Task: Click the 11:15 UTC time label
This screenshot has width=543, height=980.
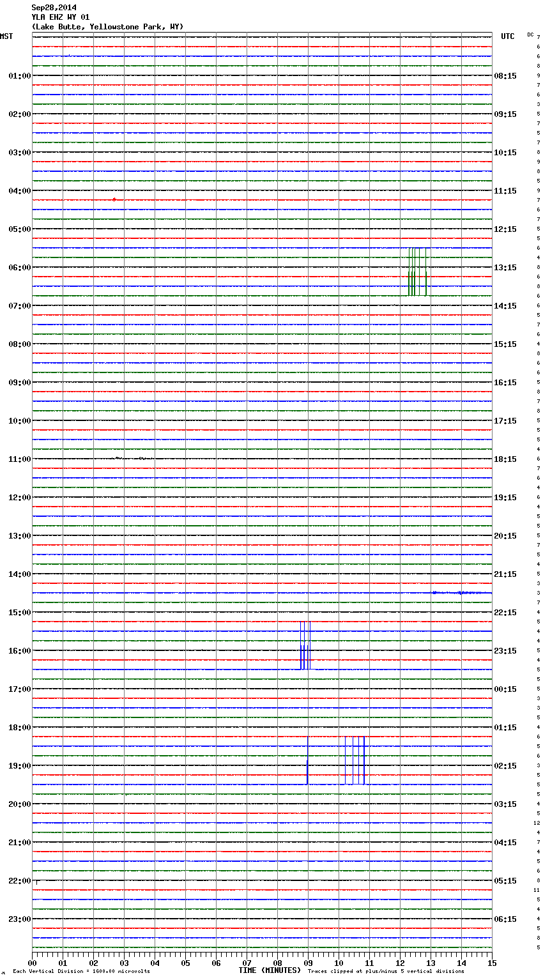Action: pyautogui.click(x=505, y=191)
